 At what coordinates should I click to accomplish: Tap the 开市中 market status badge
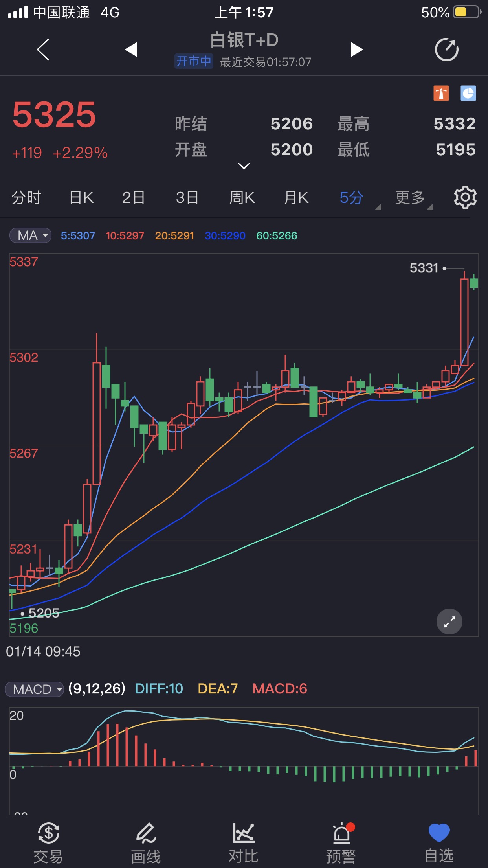pos(194,61)
